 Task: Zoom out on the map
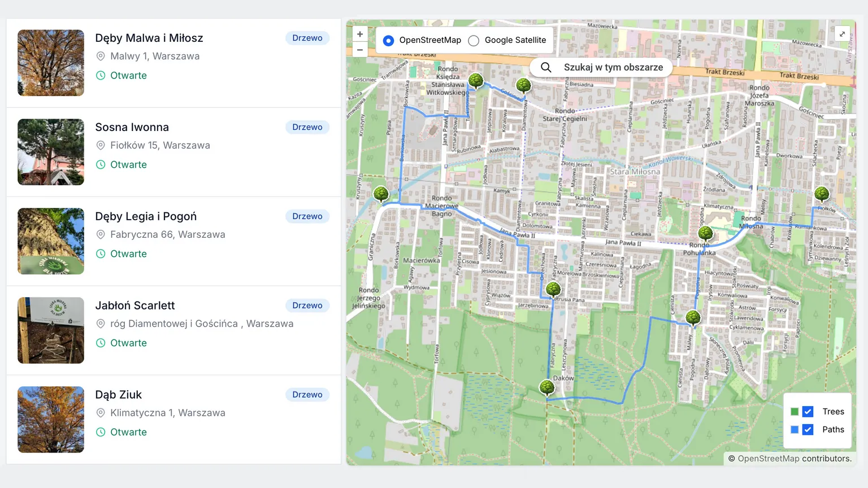tap(360, 50)
